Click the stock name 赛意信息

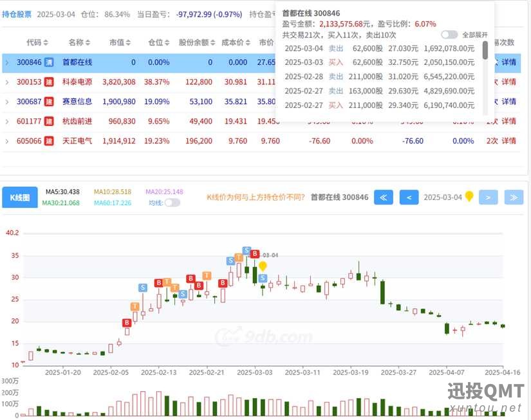pos(77,102)
